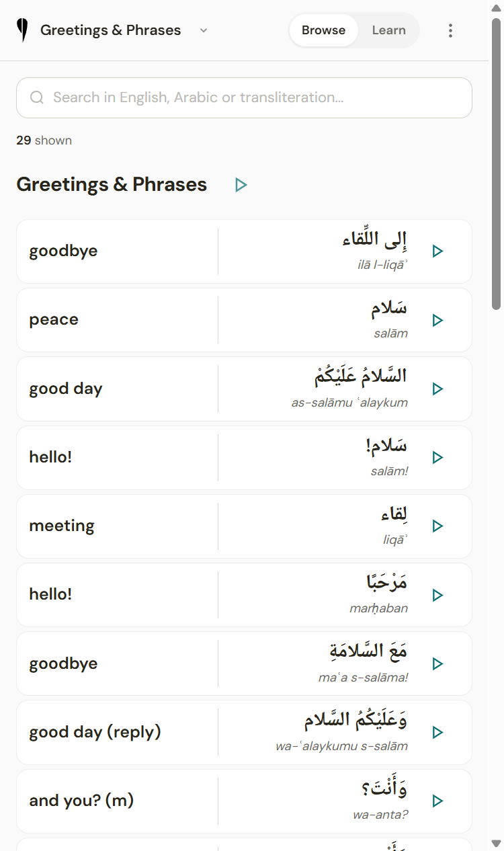Click the feather app logo
Screen dimensions: 504x851
pyautogui.click(x=23, y=30)
